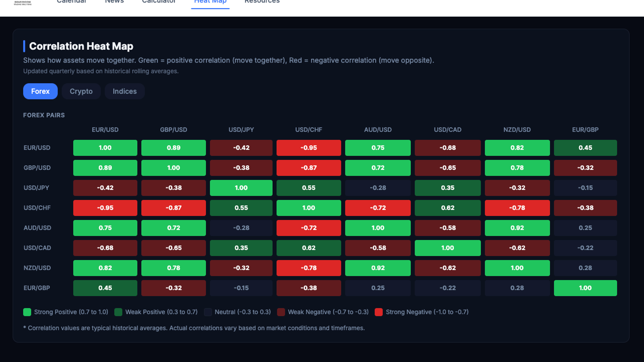Open the News nav tab
The height and width of the screenshot is (362, 644).
click(x=114, y=2)
